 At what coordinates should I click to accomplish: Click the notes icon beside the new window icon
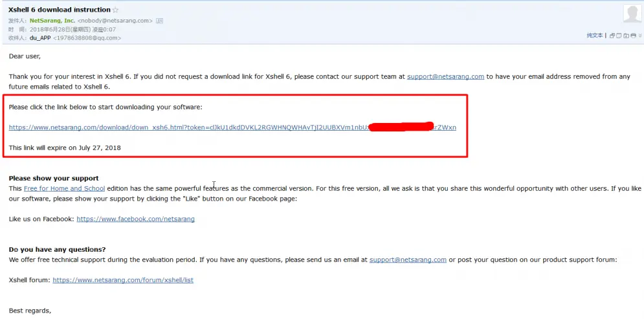coord(619,36)
